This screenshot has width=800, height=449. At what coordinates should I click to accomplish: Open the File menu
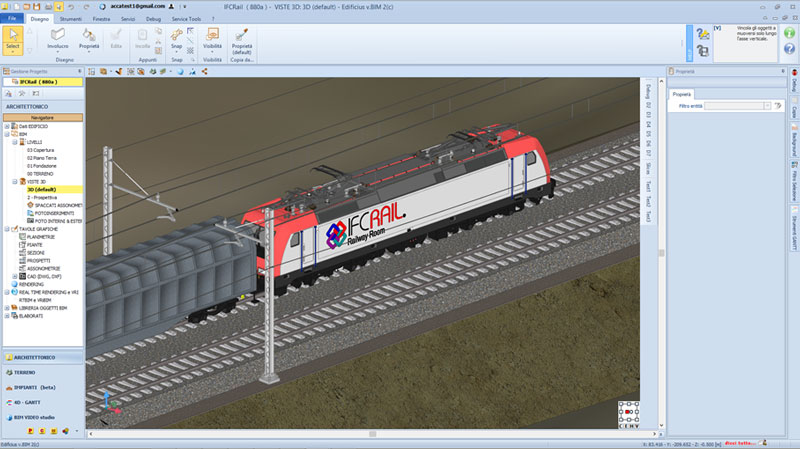click(x=12, y=18)
